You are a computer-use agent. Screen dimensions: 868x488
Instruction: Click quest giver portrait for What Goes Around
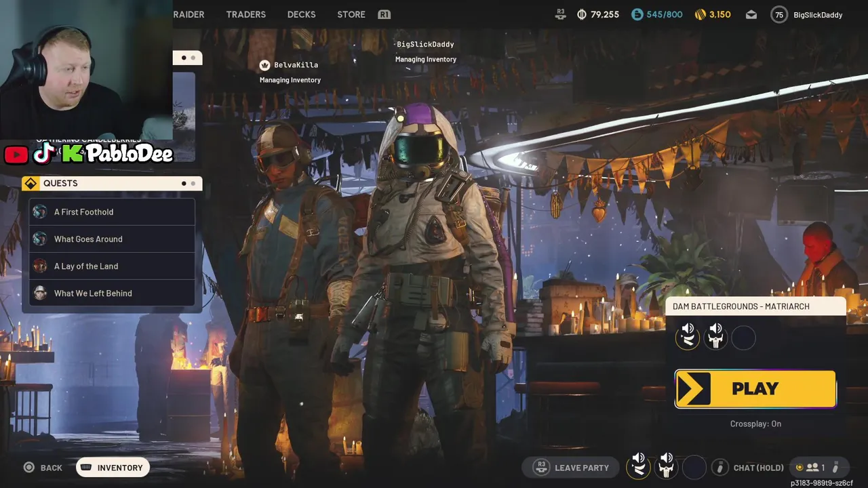coord(40,239)
